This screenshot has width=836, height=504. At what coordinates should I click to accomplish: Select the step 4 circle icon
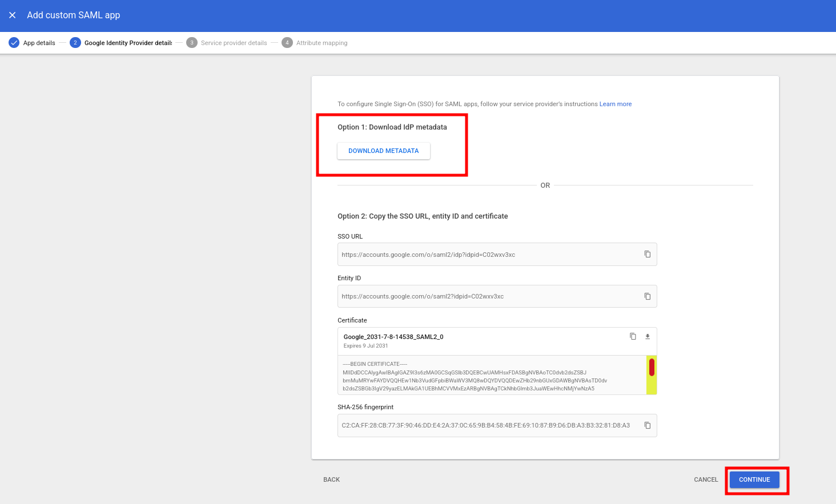287,43
